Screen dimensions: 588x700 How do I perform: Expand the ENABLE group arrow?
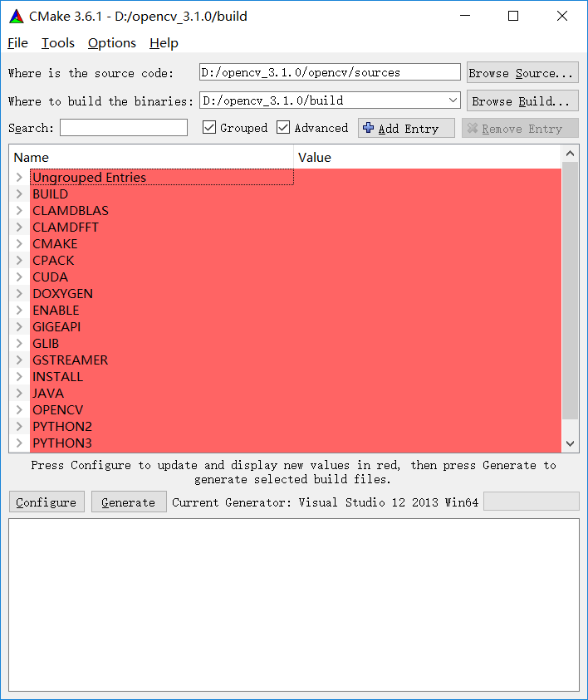point(19,310)
